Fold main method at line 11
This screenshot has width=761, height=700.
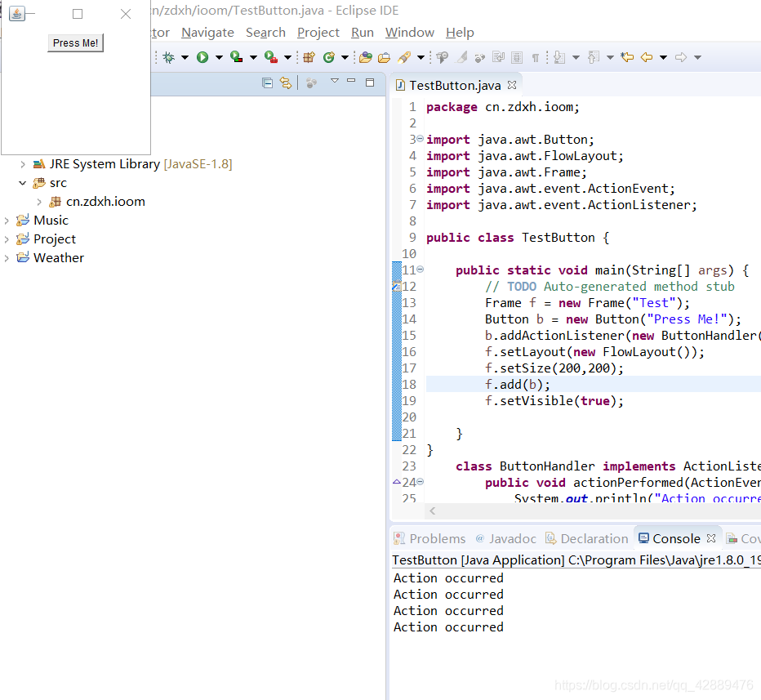pyautogui.click(x=421, y=269)
